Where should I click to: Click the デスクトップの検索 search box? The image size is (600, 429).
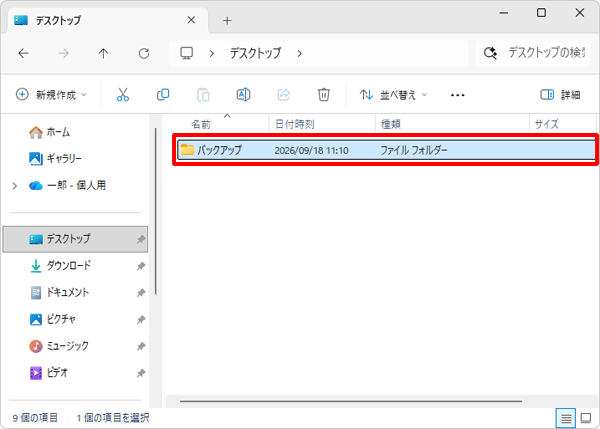tap(533, 53)
